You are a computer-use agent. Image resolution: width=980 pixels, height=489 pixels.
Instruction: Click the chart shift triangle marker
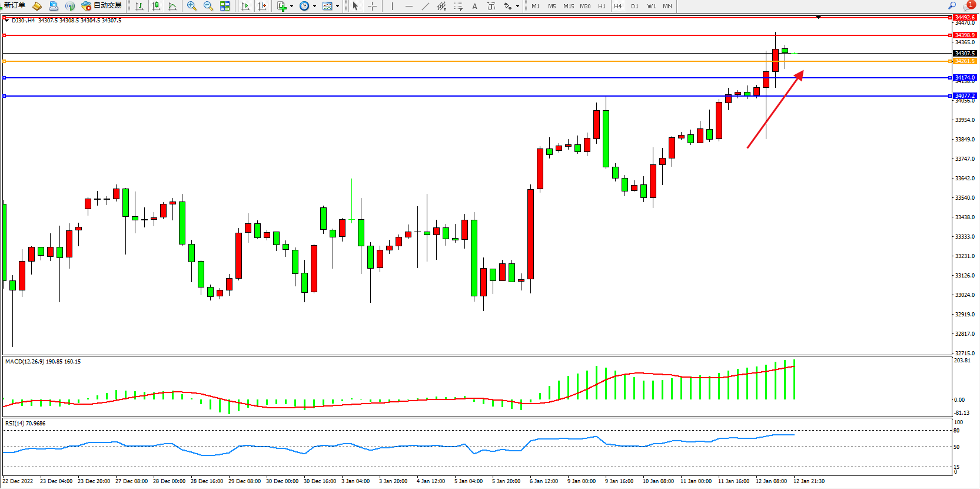[x=818, y=17]
